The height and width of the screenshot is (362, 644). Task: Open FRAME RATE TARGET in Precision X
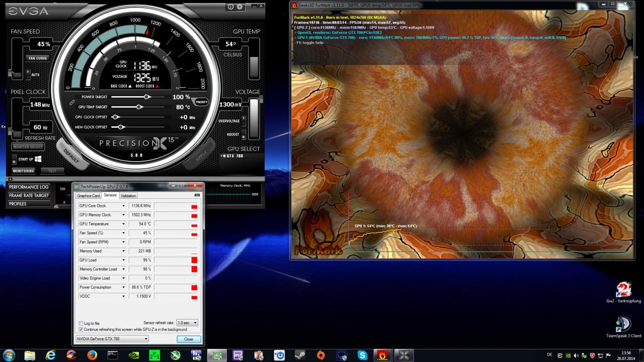[29, 196]
